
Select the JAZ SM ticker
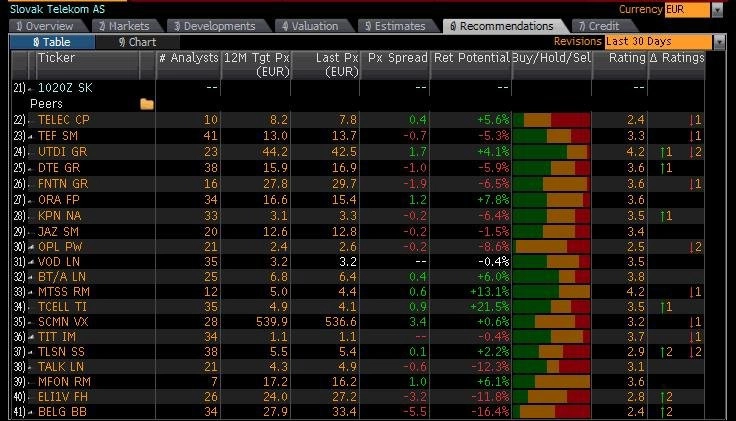tap(58, 231)
